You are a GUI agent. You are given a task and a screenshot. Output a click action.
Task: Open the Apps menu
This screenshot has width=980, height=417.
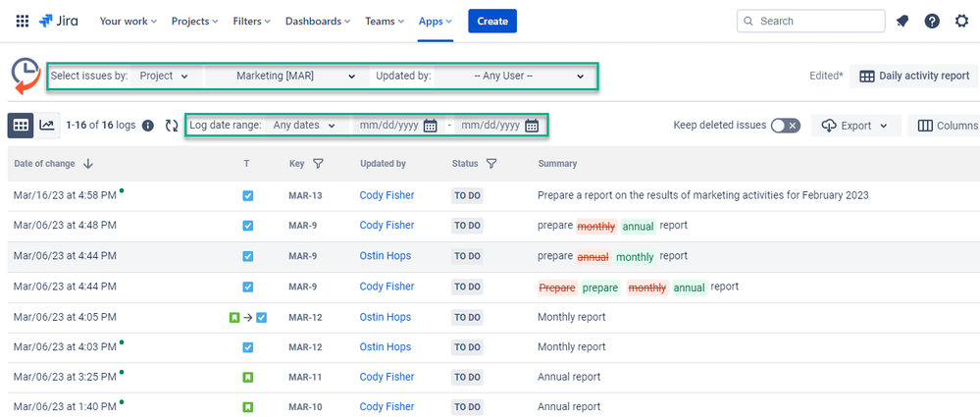(x=435, y=22)
